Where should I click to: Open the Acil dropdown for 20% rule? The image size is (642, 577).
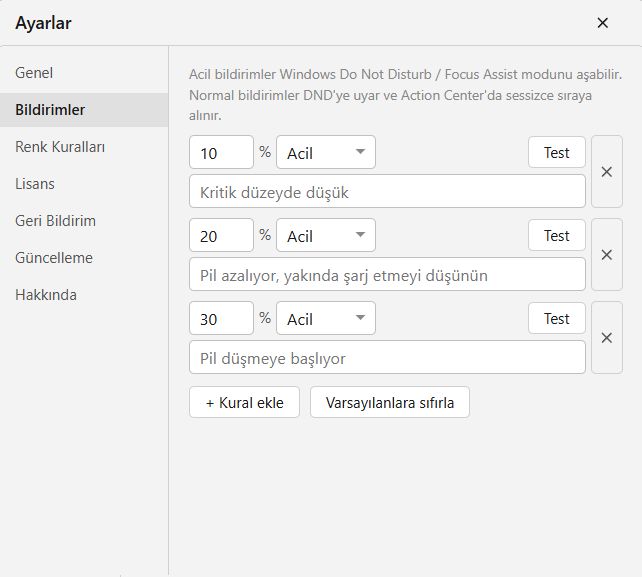tap(326, 235)
